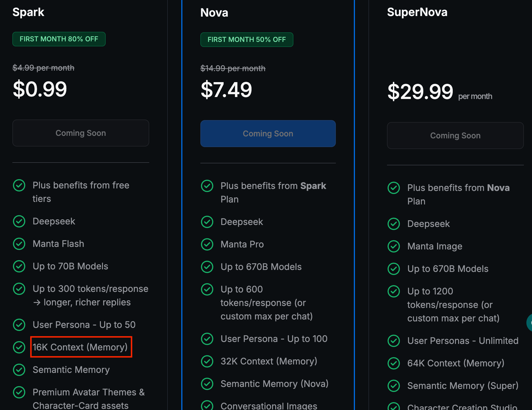Click checkmark beside 32K Context (Memory)
The height and width of the screenshot is (410, 532).
207,361
